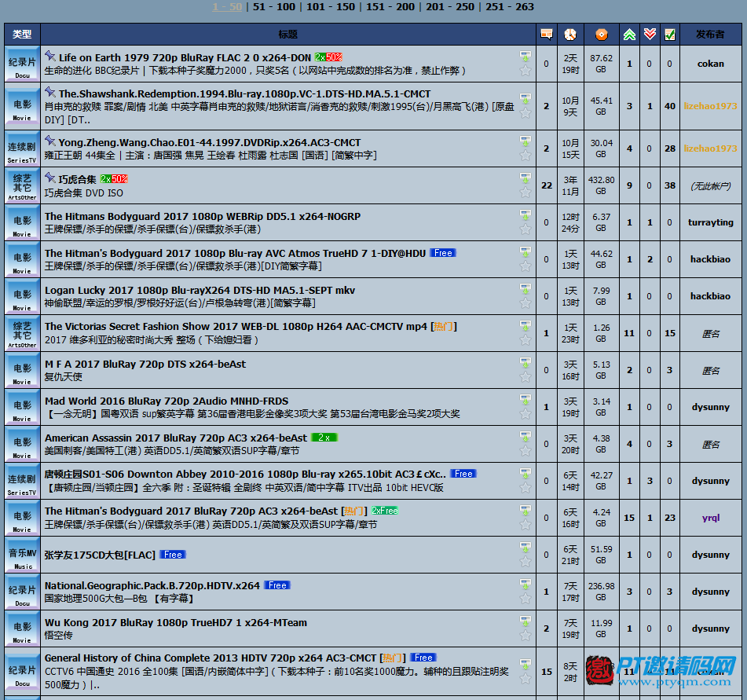Screen dimensions: 747x700
Task: View uploader yrql profile
Action: tap(710, 518)
